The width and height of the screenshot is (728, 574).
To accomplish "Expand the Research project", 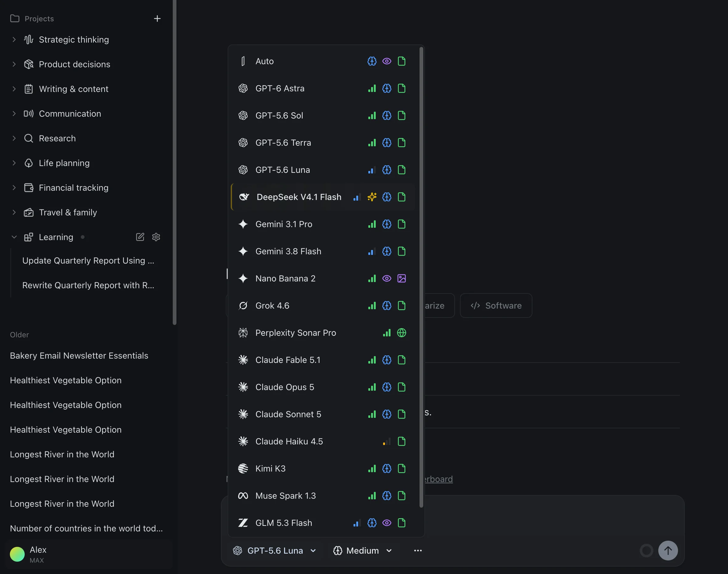I will click(x=14, y=139).
